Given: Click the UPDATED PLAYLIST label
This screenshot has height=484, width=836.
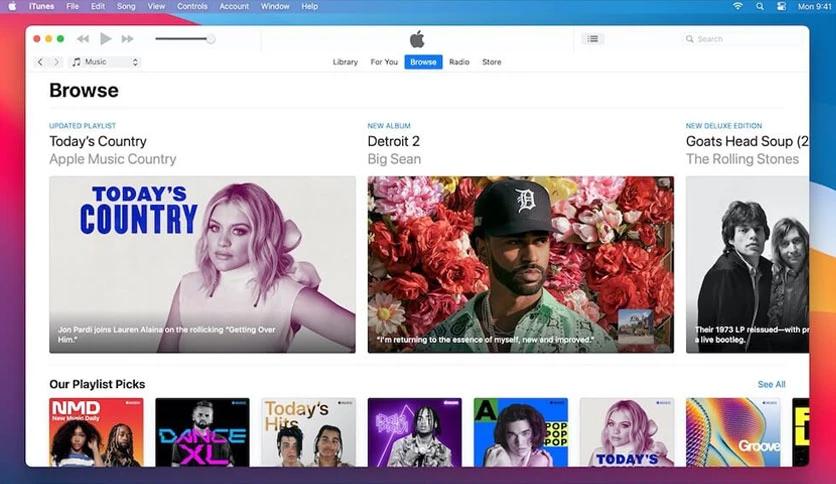Looking at the screenshot, I should click(82, 126).
